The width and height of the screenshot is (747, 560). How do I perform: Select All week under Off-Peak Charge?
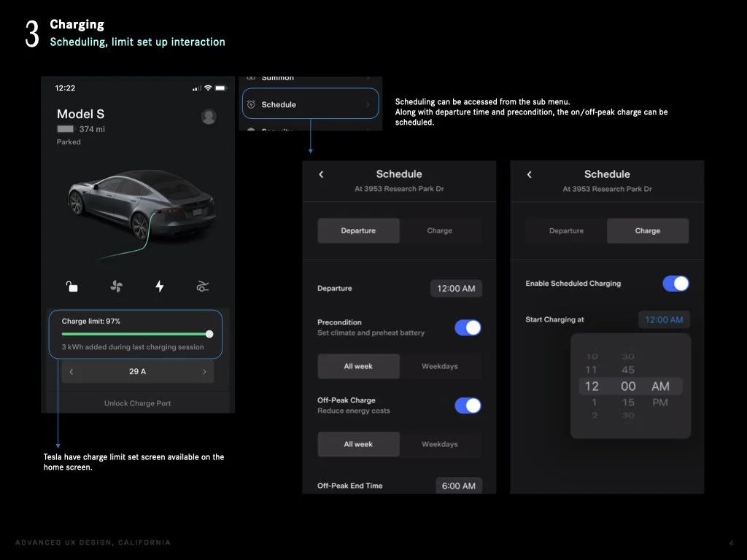358,444
